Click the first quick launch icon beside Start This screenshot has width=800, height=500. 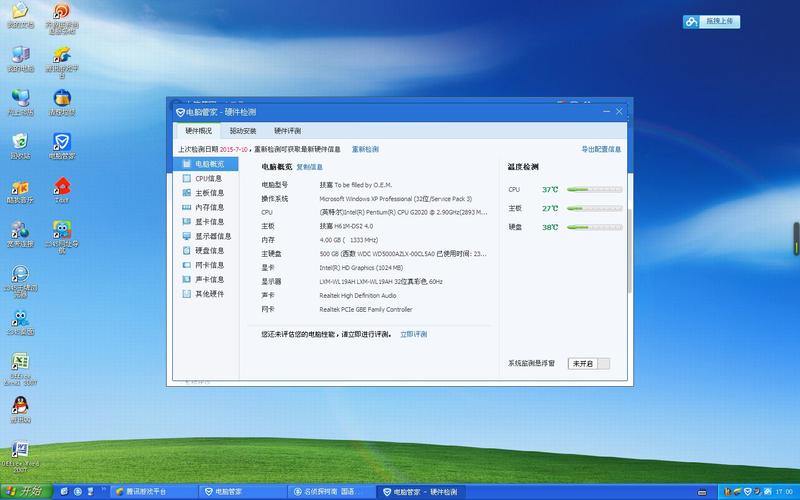[64, 492]
